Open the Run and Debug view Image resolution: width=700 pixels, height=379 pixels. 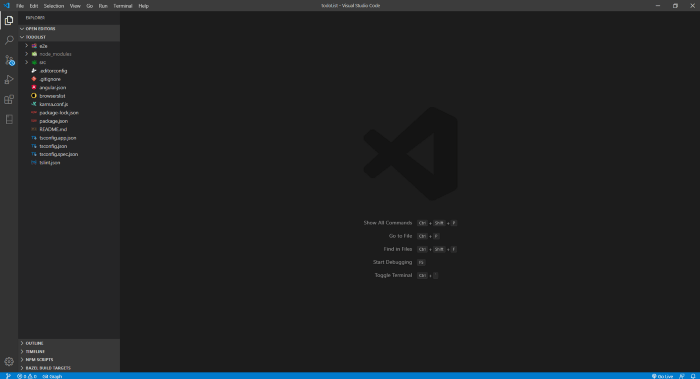click(9, 79)
